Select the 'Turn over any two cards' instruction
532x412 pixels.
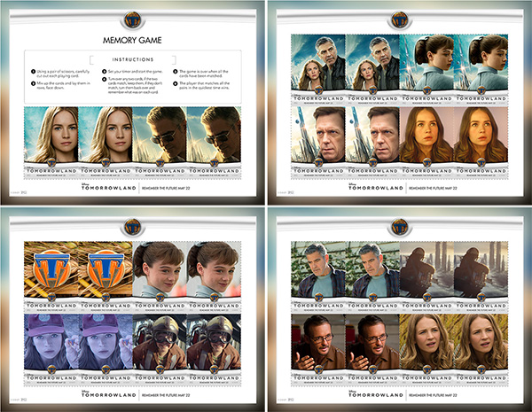click(133, 85)
